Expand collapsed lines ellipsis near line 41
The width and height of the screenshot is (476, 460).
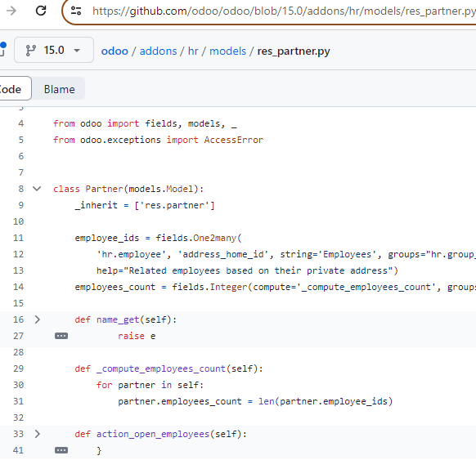[61, 450]
